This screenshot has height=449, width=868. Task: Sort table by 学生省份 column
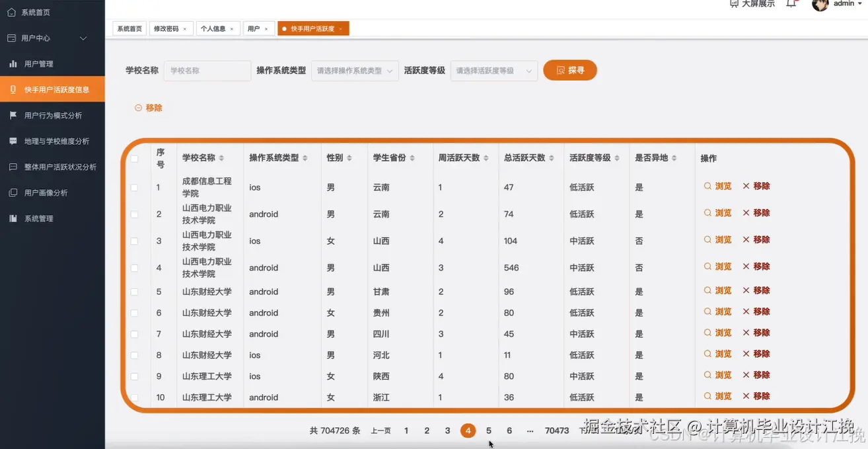412,158
